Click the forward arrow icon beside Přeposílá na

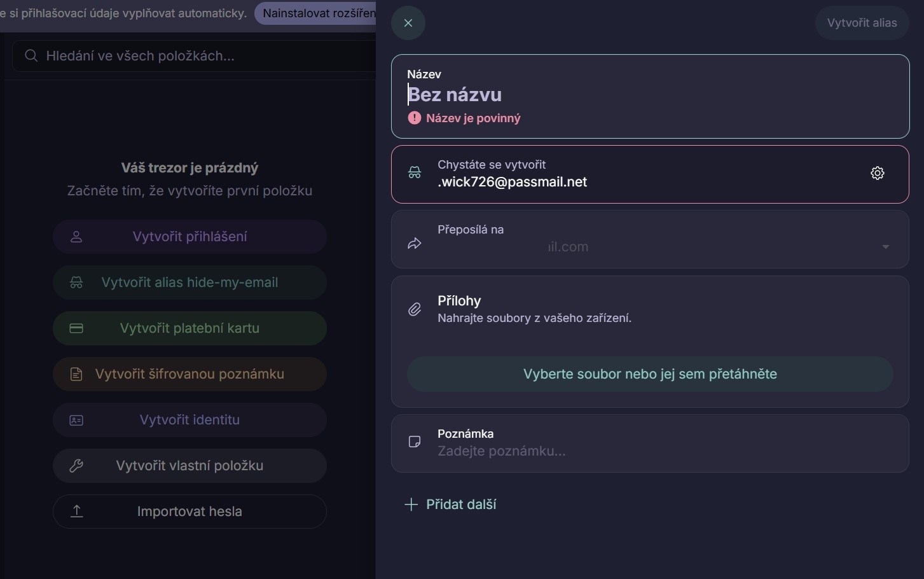click(415, 243)
